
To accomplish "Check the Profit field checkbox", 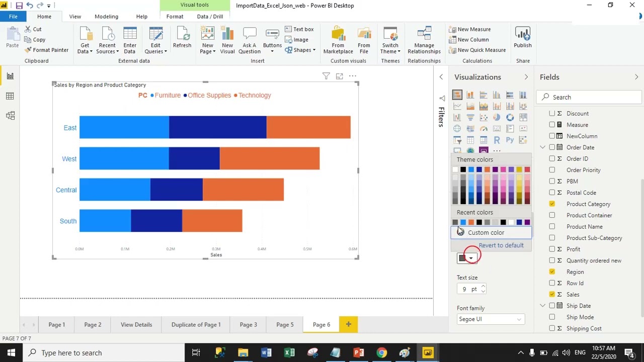I will pyautogui.click(x=552, y=249).
